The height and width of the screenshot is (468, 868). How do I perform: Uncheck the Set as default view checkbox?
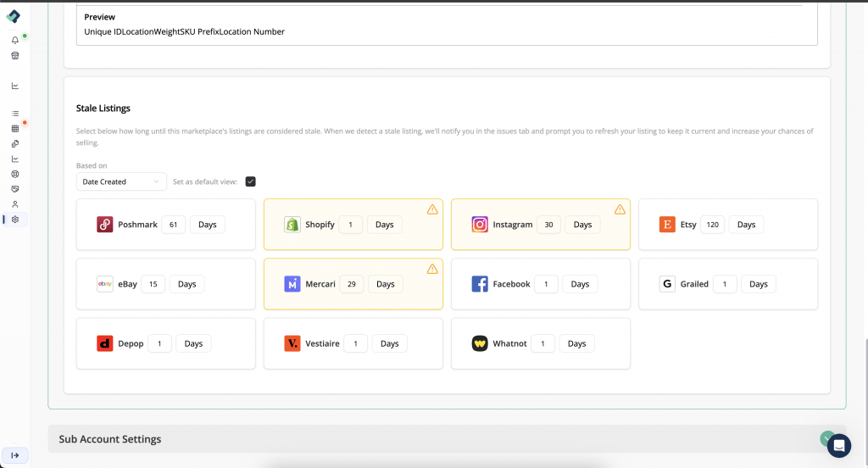(x=251, y=181)
